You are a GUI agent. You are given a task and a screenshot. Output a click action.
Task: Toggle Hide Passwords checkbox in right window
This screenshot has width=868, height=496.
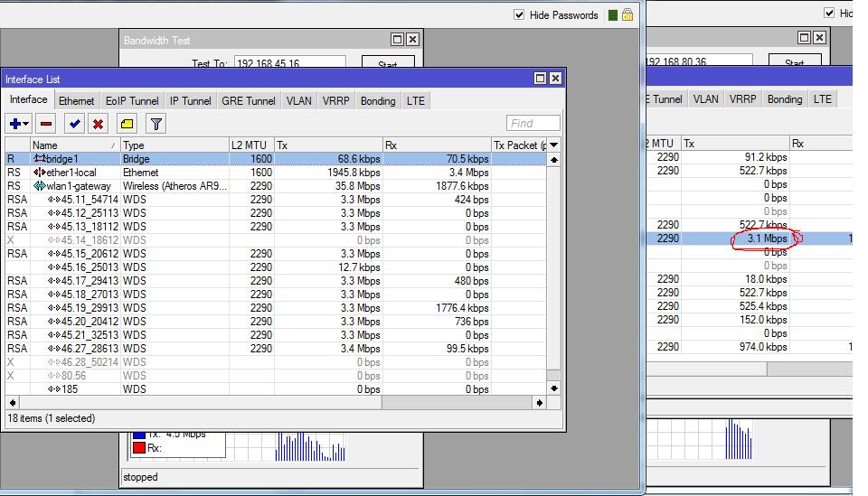point(830,14)
